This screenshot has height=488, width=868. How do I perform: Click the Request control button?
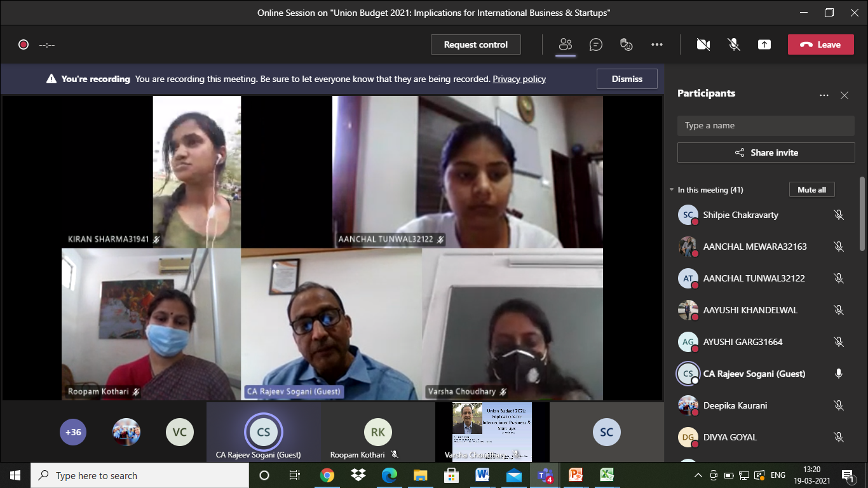[475, 44]
